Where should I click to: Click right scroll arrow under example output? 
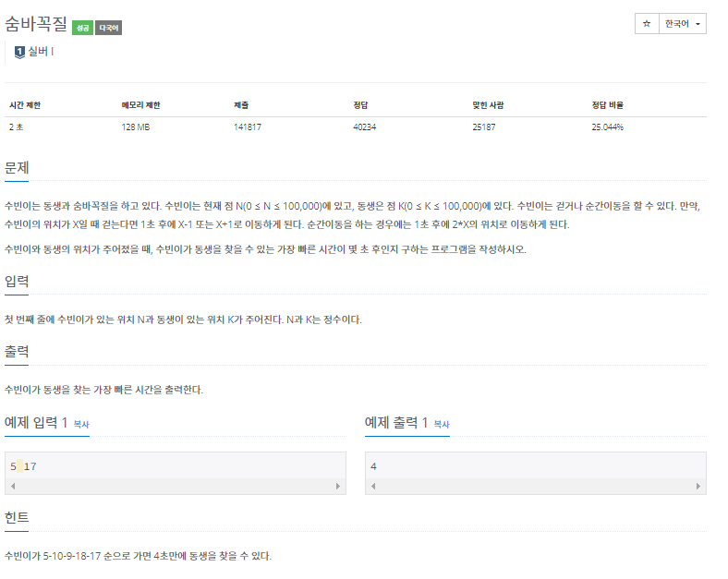point(698,486)
